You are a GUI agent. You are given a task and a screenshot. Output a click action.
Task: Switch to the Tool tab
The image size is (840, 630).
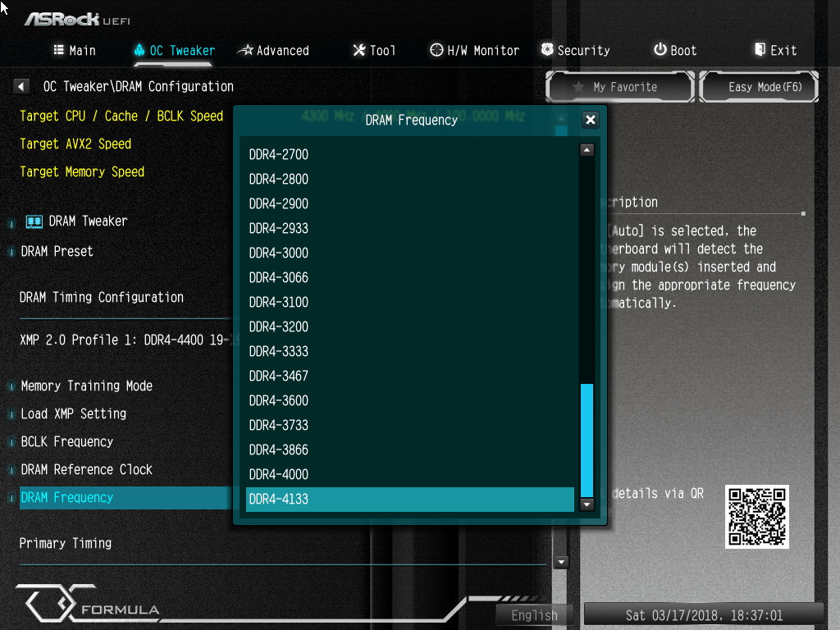coord(374,50)
